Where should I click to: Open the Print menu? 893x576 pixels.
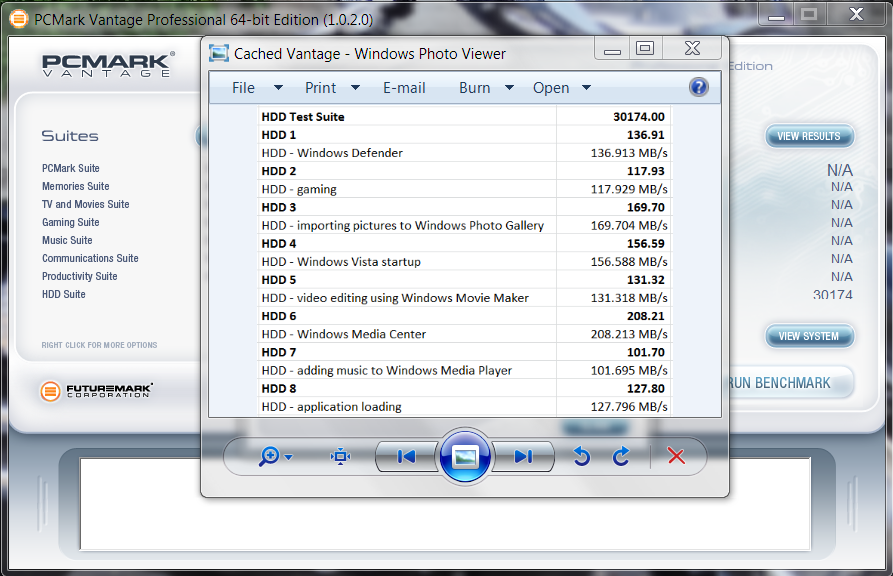[321, 88]
